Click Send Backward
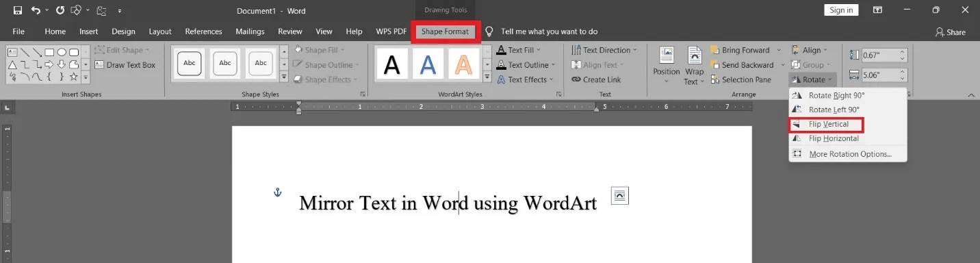Screen dimensions: 980x263 pyautogui.click(x=743, y=65)
